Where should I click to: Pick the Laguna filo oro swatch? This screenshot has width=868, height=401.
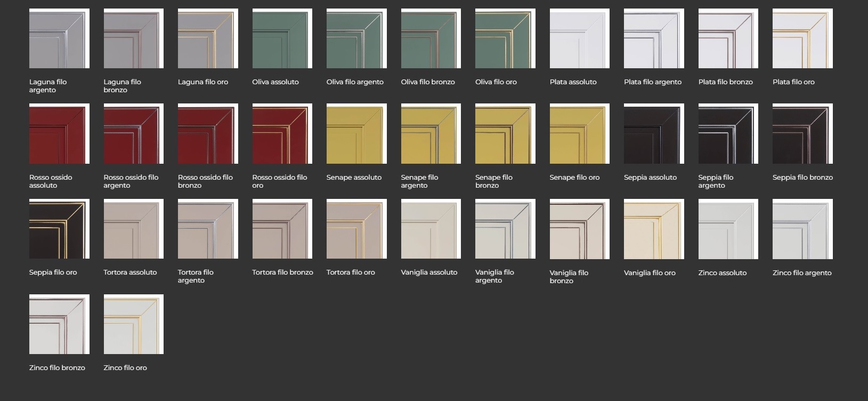pos(208,38)
